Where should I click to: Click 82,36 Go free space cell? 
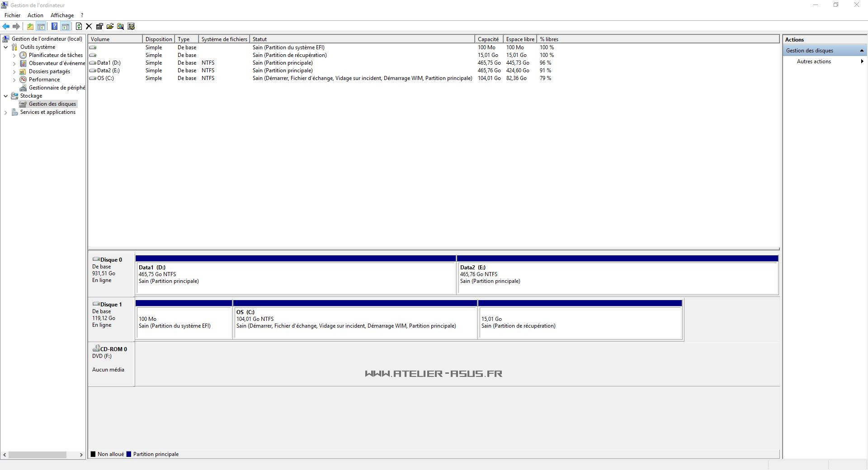[516, 78]
